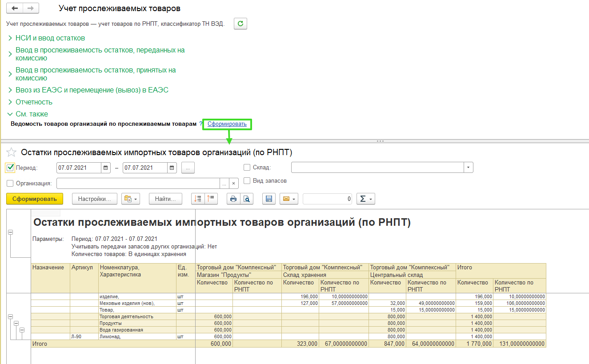This screenshot has height=364, width=589.
Task: Add report to favorites with the star icon
Action: click(x=11, y=152)
